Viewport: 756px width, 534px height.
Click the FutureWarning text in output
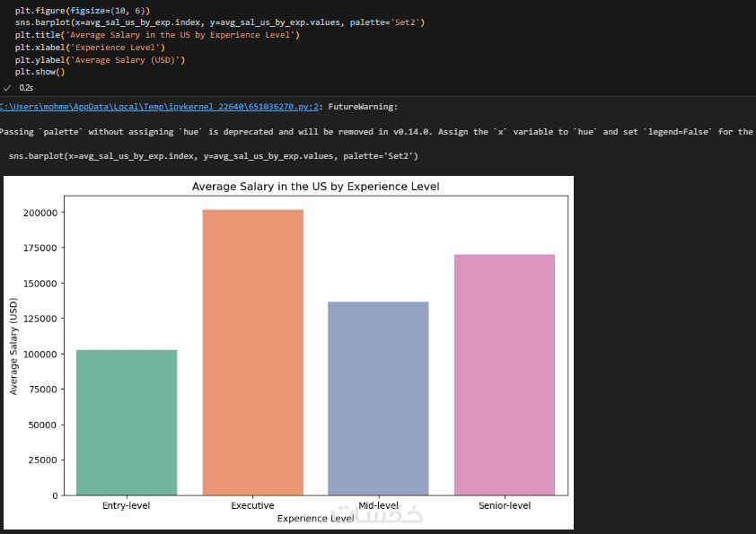click(363, 107)
